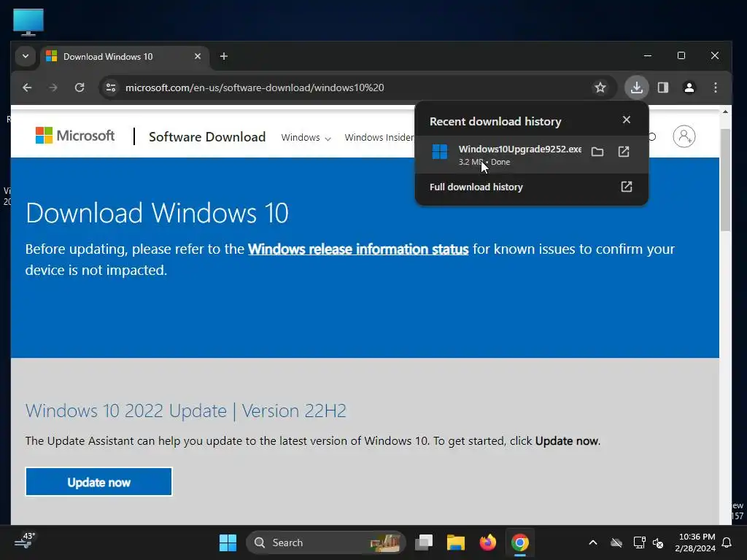Image resolution: width=747 pixels, height=560 pixels.
Task: Open Task View from taskbar
Action: [424, 542]
